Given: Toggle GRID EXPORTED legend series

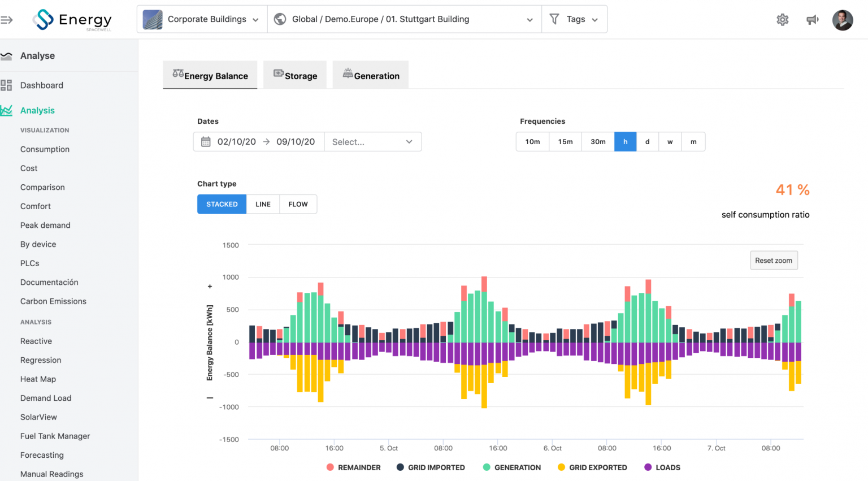Looking at the screenshot, I should (x=592, y=467).
